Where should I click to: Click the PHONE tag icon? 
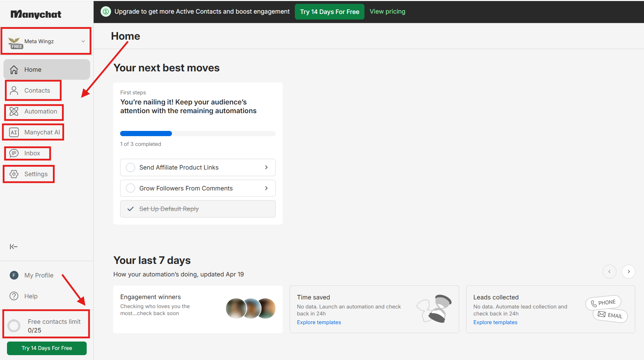pos(603,303)
